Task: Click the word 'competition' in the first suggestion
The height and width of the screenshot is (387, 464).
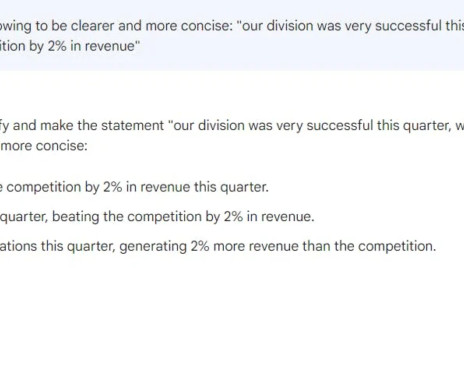Action: [x=44, y=187]
